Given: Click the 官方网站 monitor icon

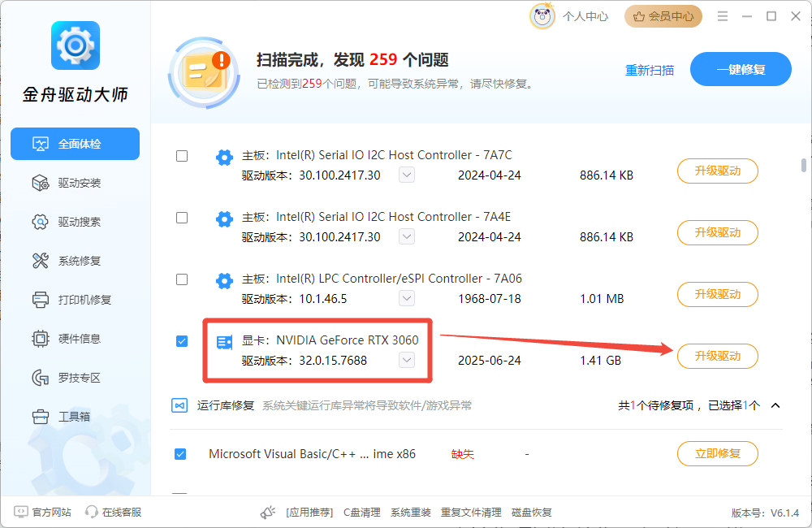Looking at the screenshot, I should (x=20, y=513).
